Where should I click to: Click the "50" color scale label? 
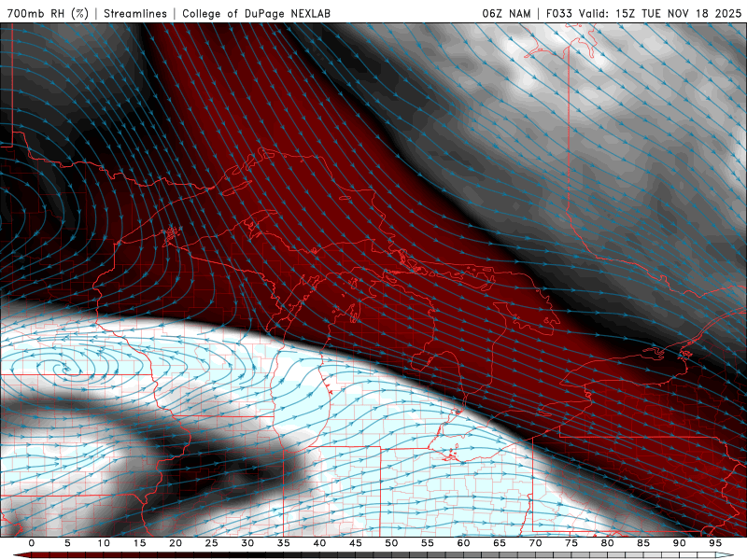click(391, 543)
